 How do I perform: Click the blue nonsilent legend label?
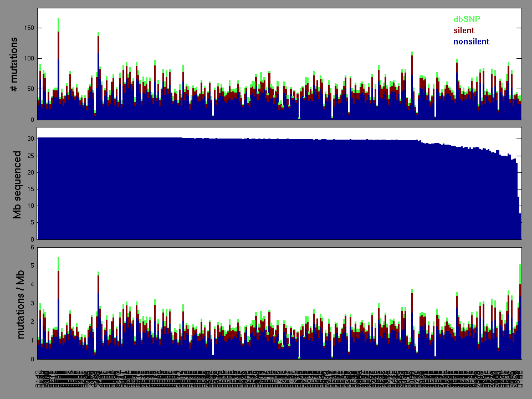pos(471,42)
